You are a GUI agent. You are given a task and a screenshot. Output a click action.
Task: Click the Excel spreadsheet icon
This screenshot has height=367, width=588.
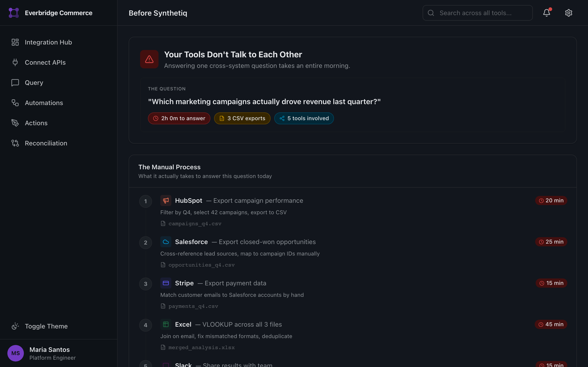pyautogui.click(x=166, y=324)
